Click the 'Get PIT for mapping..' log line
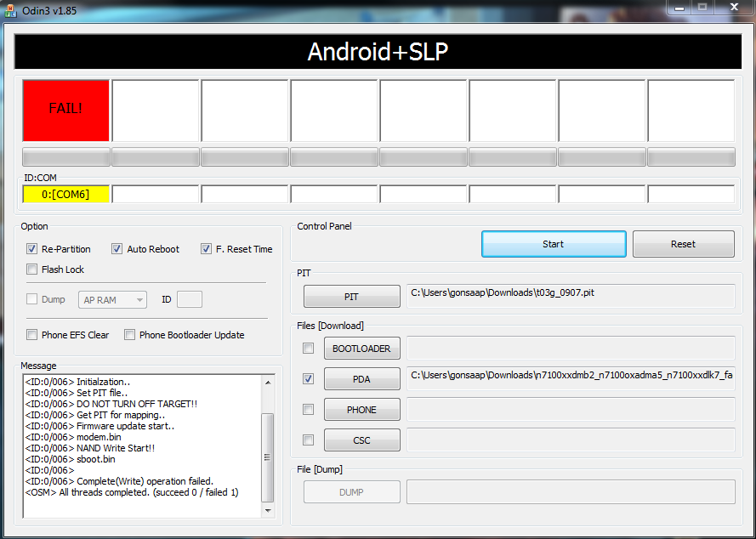 pos(95,415)
